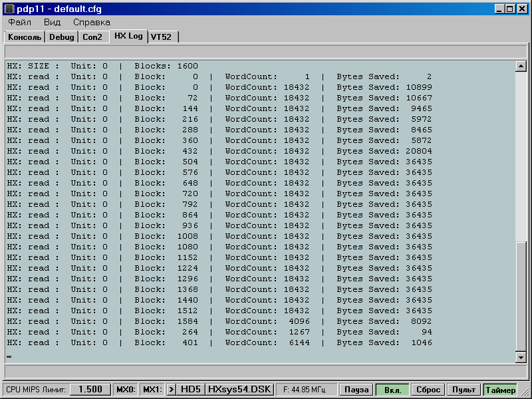Screen dimensions: 532x399
Task: Click the HXsys54.DSK disk image field
Action: [239, 390]
